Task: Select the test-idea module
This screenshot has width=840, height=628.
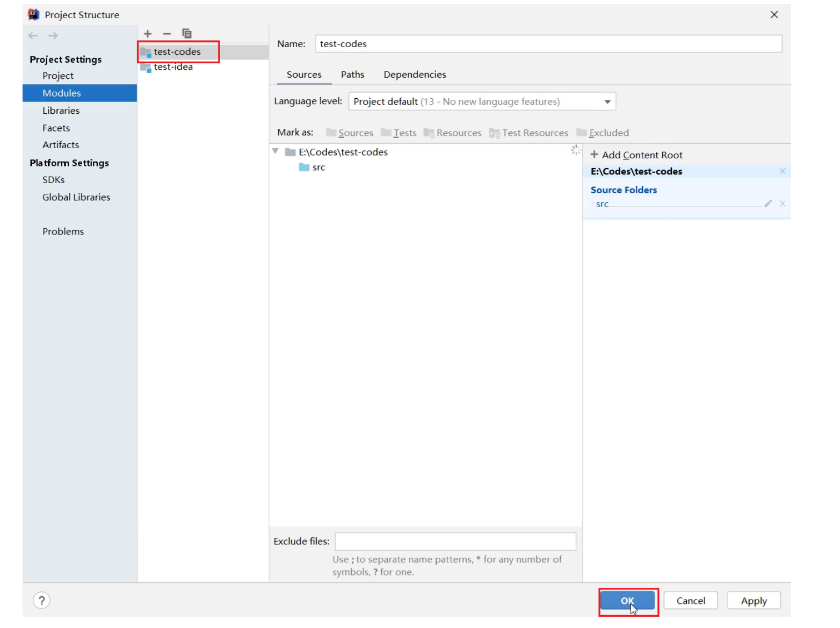Action: point(203,67)
